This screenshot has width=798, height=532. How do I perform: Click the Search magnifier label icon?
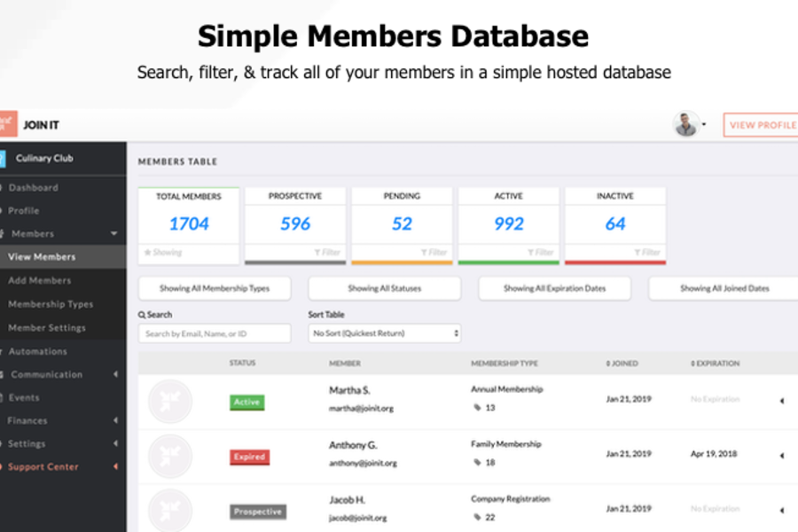(142, 315)
